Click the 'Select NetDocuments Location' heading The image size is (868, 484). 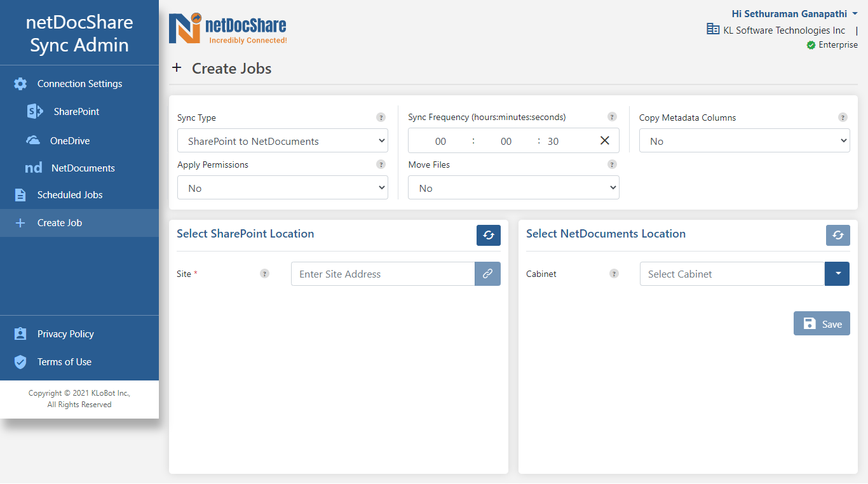tap(606, 234)
